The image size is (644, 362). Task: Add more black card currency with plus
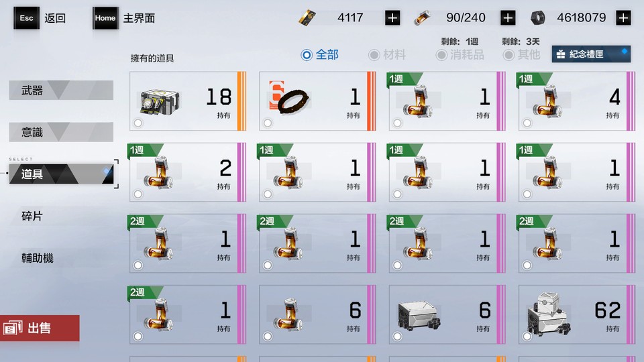(x=392, y=17)
